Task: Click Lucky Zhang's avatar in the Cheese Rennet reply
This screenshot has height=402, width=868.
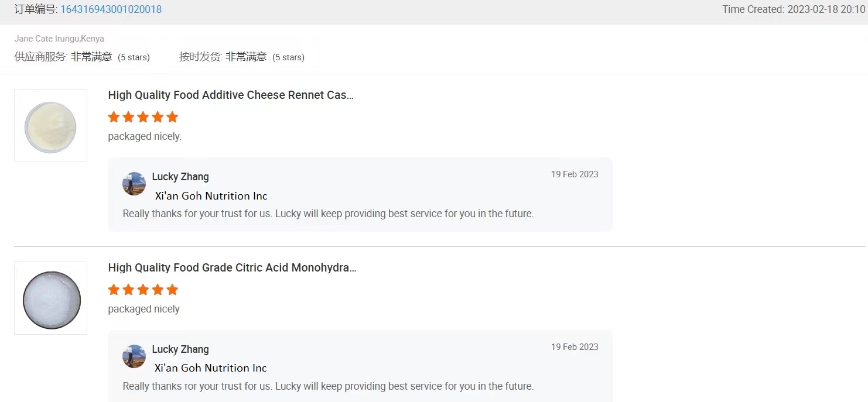Action: click(134, 184)
